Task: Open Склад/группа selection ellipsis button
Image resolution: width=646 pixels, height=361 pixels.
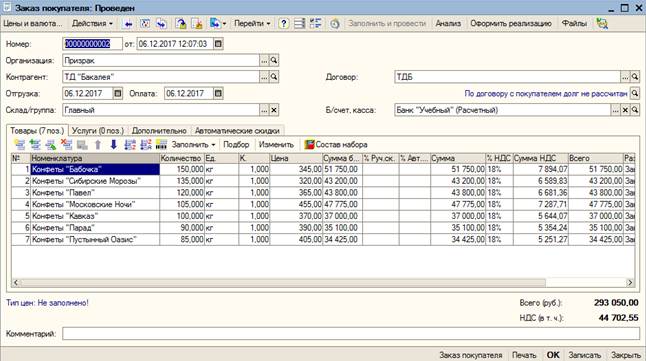Action: (264, 110)
